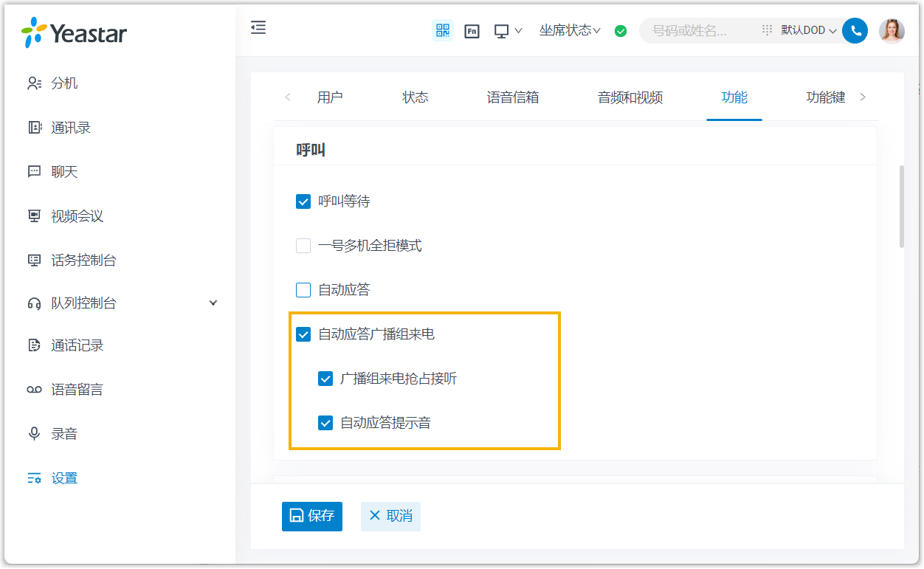Uncheck 广播组来电抢占接听 option
The image size is (924, 569).
325,379
